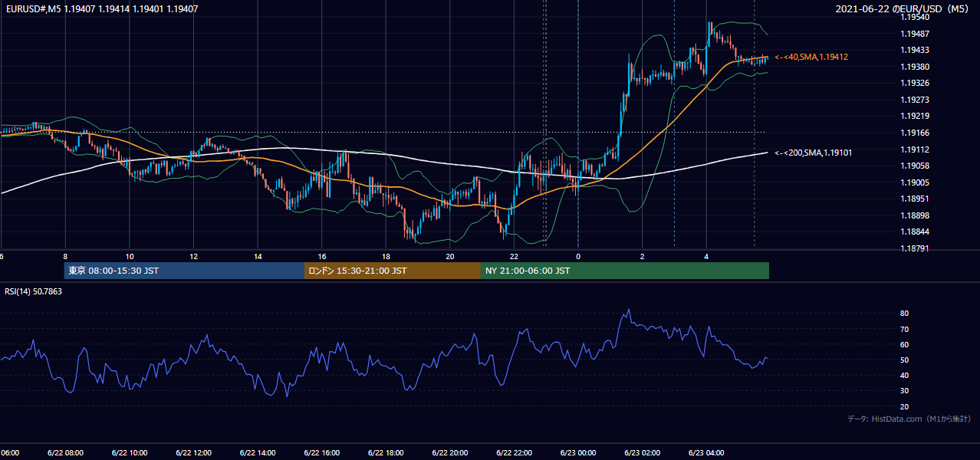
Task: Click price axis label 1.19326
Action: click(x=914, y=83)
